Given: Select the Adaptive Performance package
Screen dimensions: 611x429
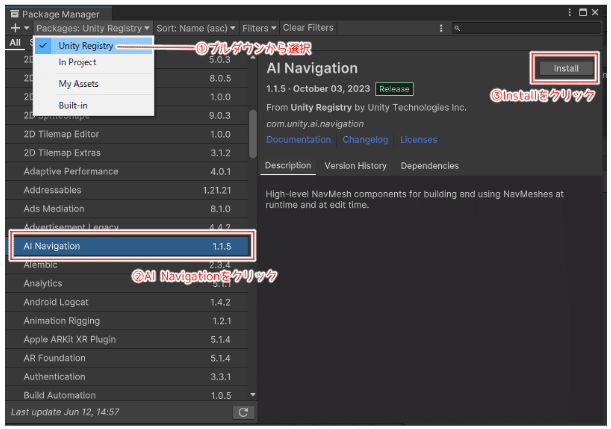Looking at the screenshot, I should coord(127,171).
